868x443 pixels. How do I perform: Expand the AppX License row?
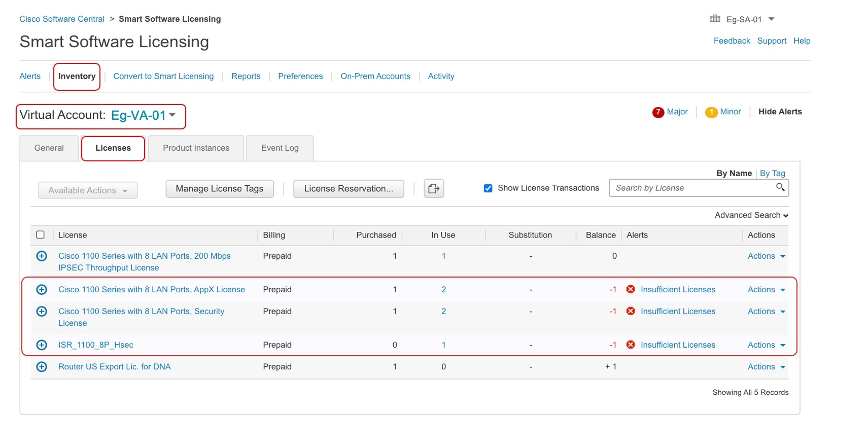(x=42, y=290)
